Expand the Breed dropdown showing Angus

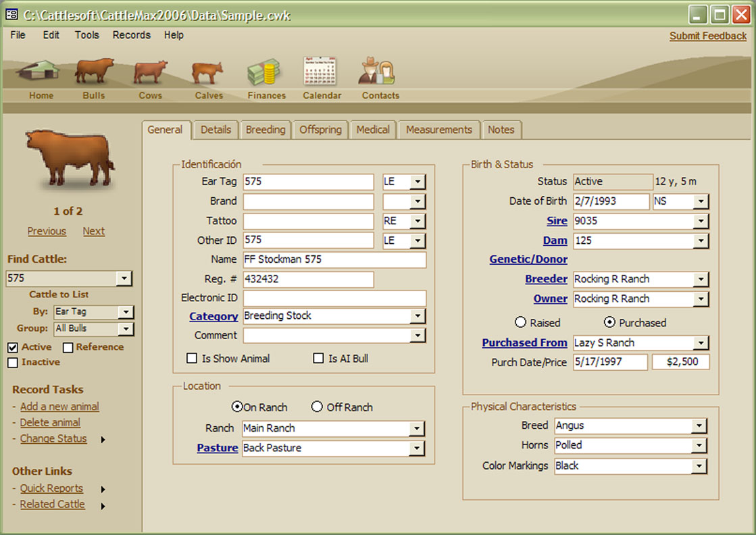tap(699, 426)
